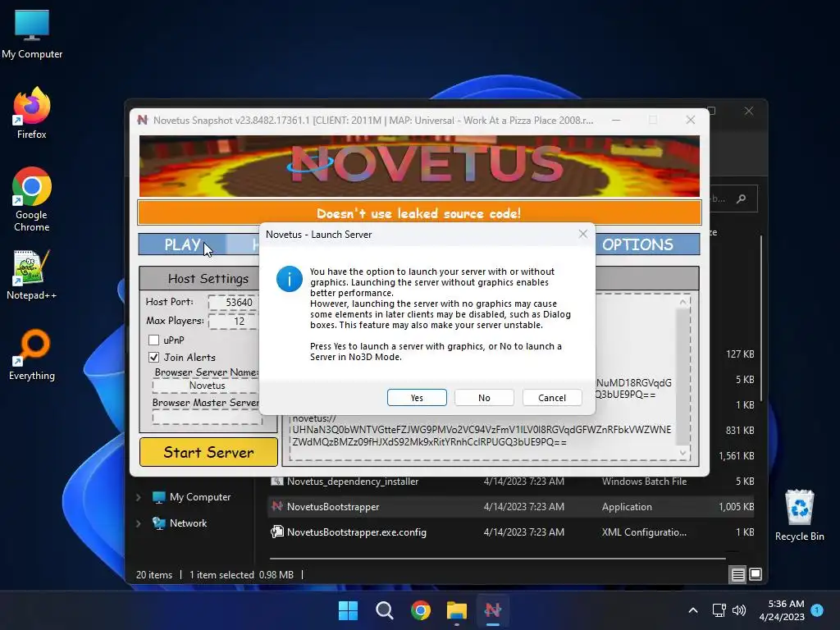Click Chrome icon in the taskbar
This screenshot has height=630, width=840.
(x=421, y=610)
